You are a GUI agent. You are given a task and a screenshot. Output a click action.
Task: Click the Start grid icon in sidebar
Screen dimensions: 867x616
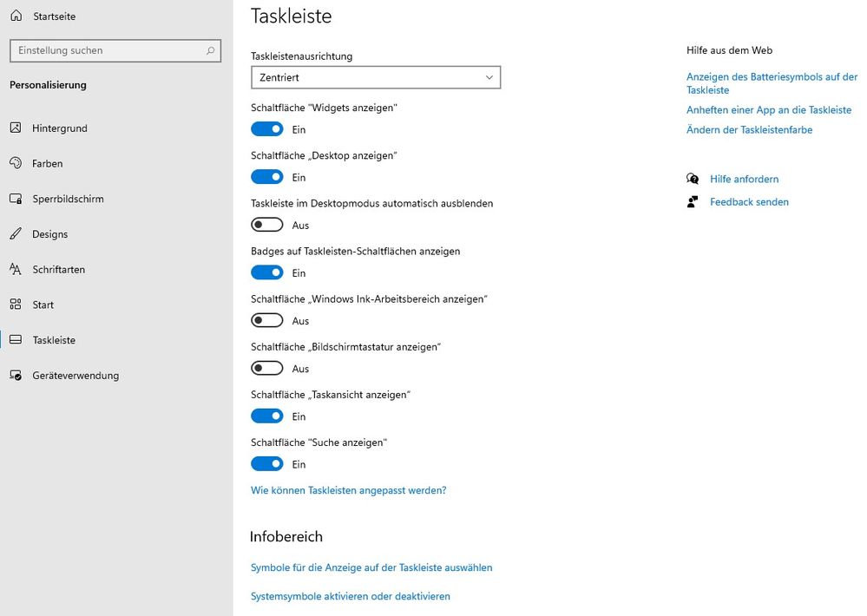click(x=16, y=305)
